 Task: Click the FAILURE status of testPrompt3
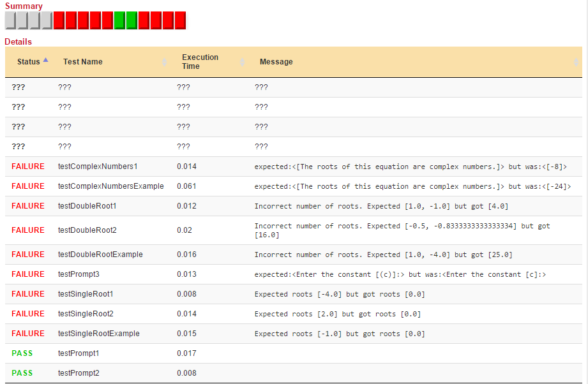pos(28,274)
